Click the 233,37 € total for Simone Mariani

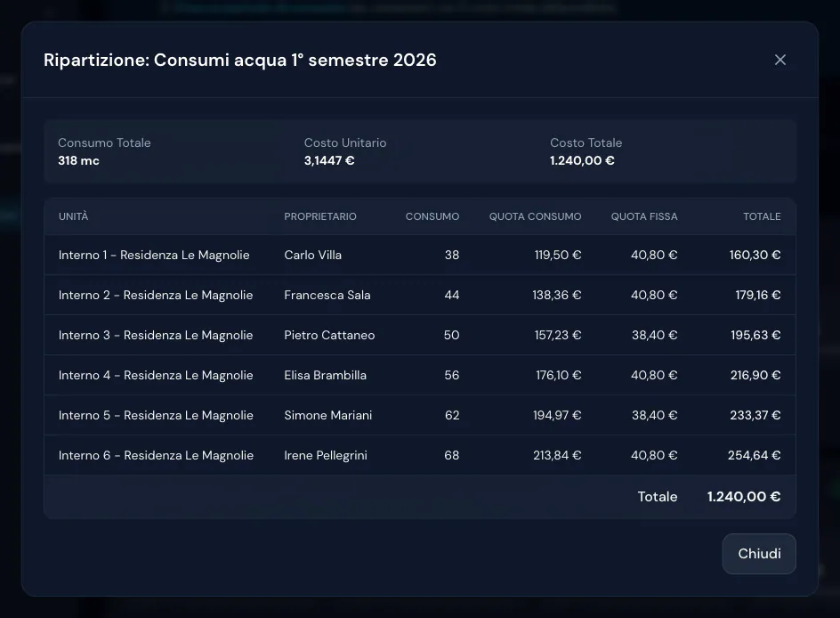(x=755, y=415)
